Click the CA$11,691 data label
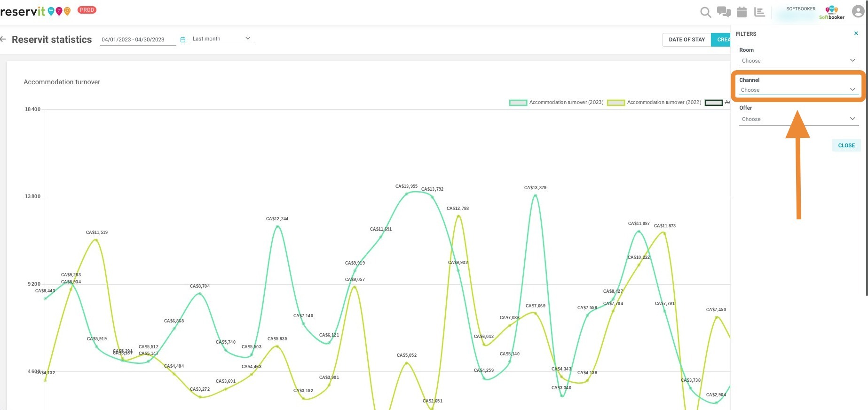This screenshot has width=868, height=410. (381, 229)
